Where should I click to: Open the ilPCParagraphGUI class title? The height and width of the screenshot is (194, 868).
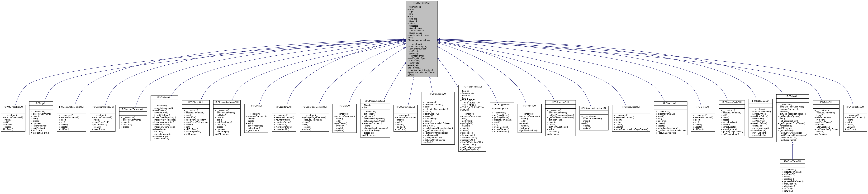coord(438,94)
